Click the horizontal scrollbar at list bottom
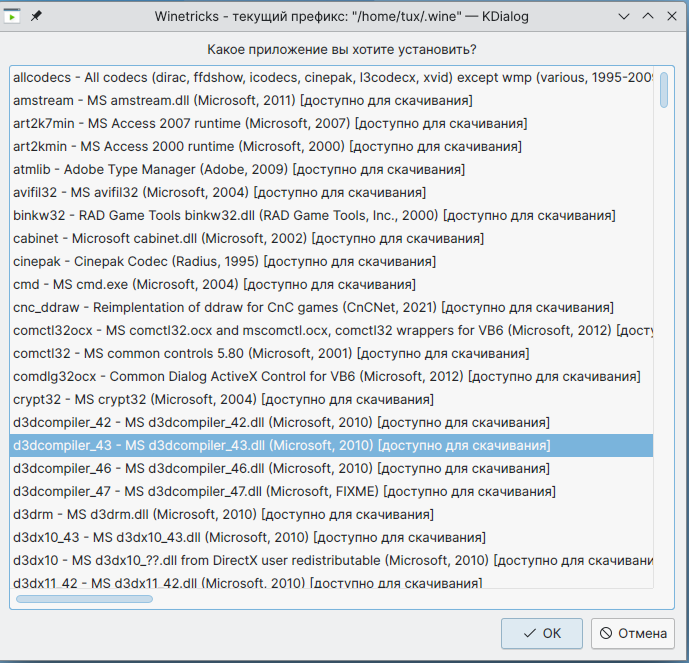This screenshot has height=663, width=689. pyautogui.click(x=84, y=599)
